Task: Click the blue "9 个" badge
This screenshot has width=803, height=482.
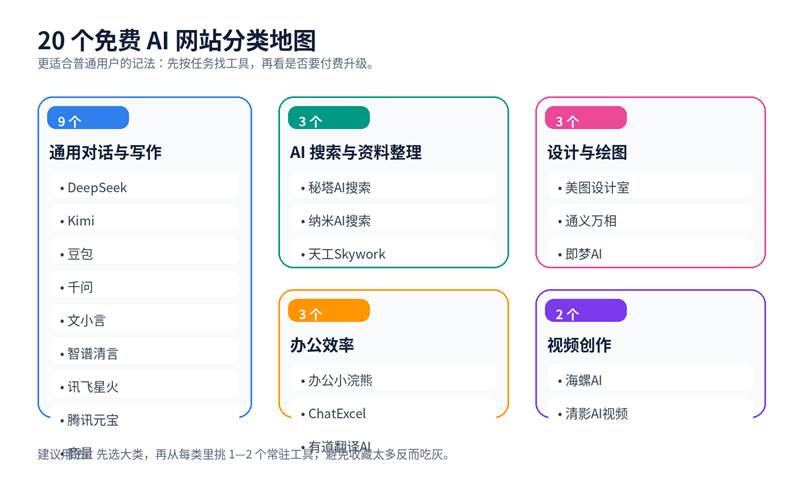Action: pyautogui.click(x=88, y=119)
